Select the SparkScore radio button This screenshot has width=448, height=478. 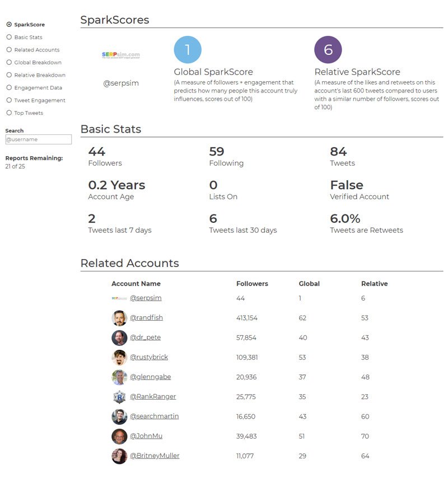coord(9,25)
